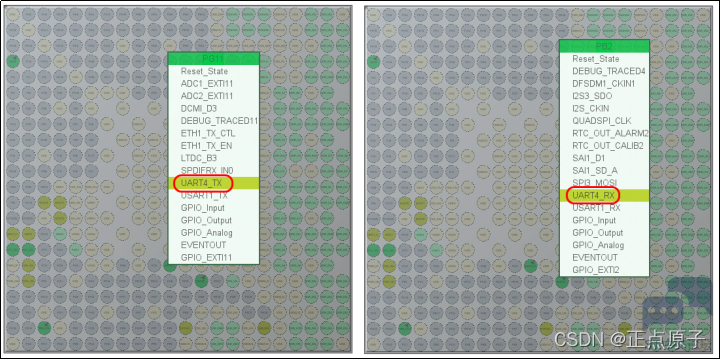This screenshot has height=360, width=721.
Task: Select I2S_CKIN for pin PB2
Action: click(x=604, y=109)
